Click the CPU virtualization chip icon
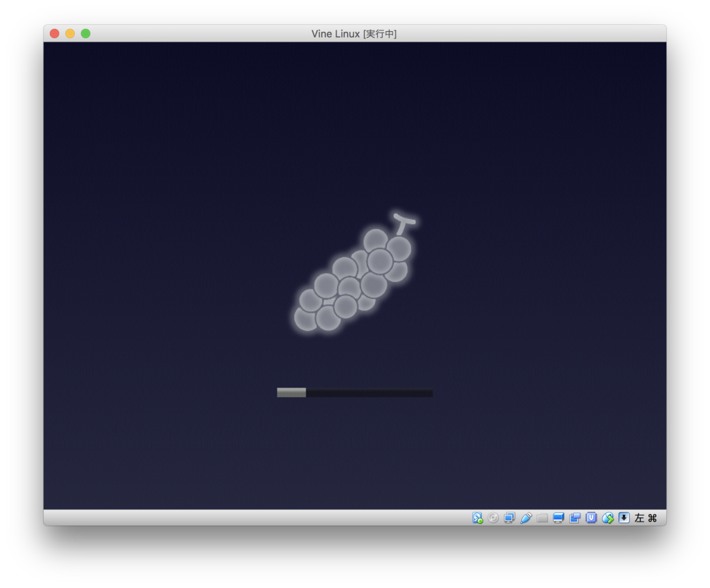This screenshot has width=710, height=588. [591, 518]
